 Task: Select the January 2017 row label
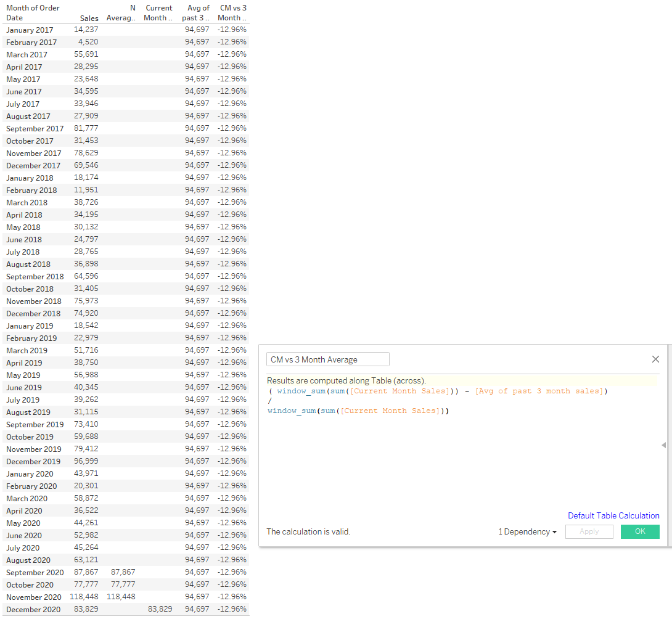coord(30,30)
